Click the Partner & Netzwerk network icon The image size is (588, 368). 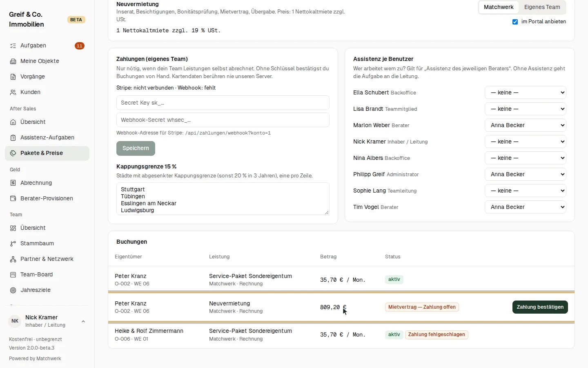13,259
